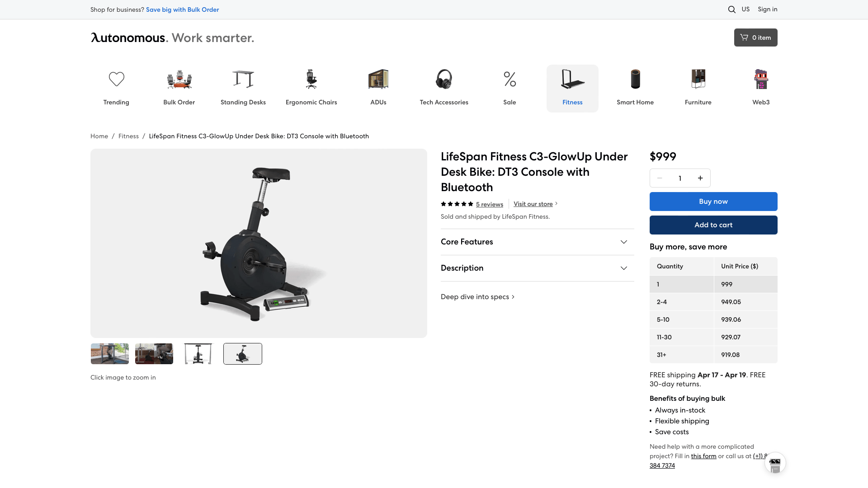Click the chat bot assistant icon
The width and height of the screenshot is (868, 488).
point(775,463)
